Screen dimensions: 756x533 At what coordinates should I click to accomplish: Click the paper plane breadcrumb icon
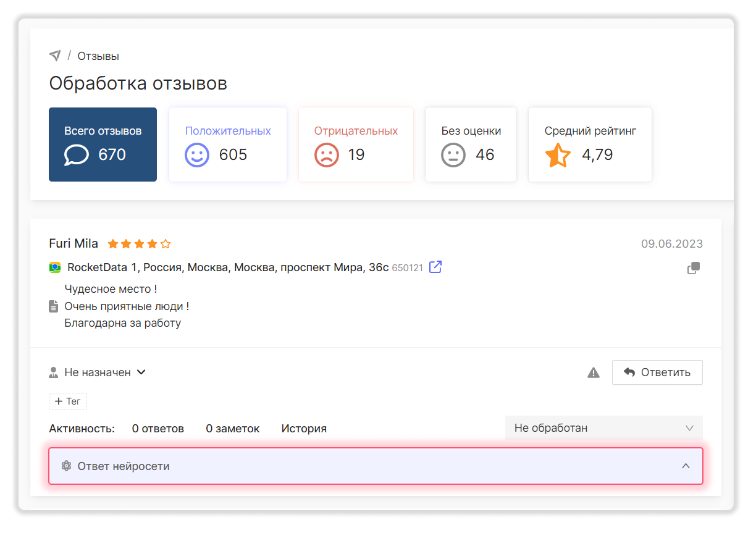pos(56,55)
